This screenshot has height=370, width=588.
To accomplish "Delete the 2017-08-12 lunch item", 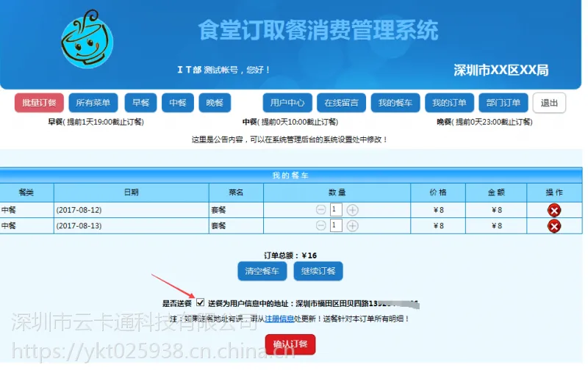I will [554, 210].
